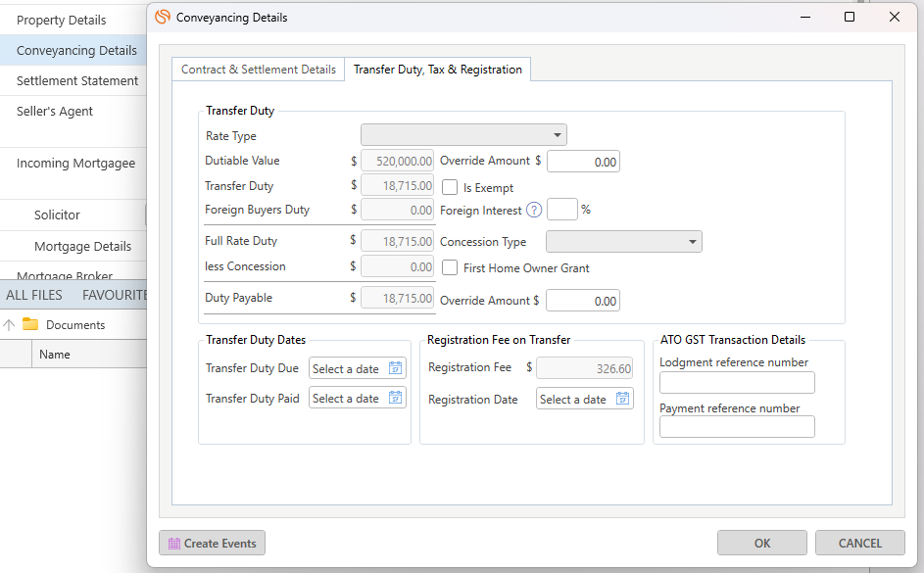Tick the Is Exempt checkbox
Viewport: 924px width, 573px height.
point(450,187)
